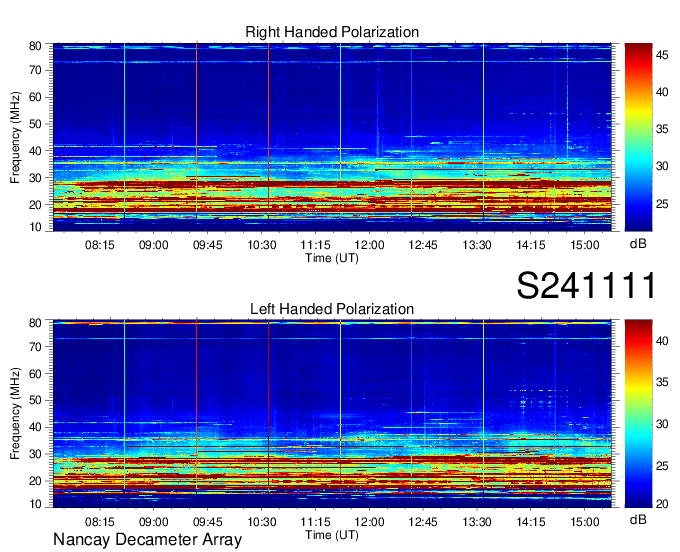Click the 10 MHz tick label on top plot
Viewport: 680px width, 552px height.
tap(35, 227)
